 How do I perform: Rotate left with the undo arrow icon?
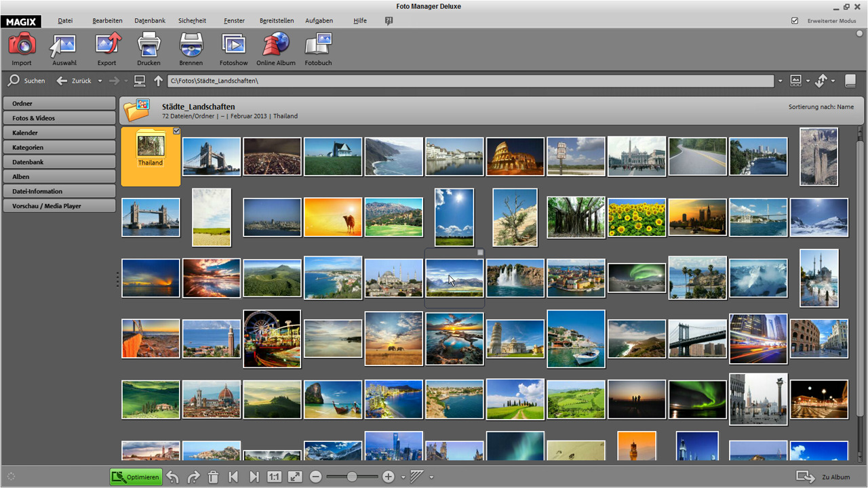[173, 477]
